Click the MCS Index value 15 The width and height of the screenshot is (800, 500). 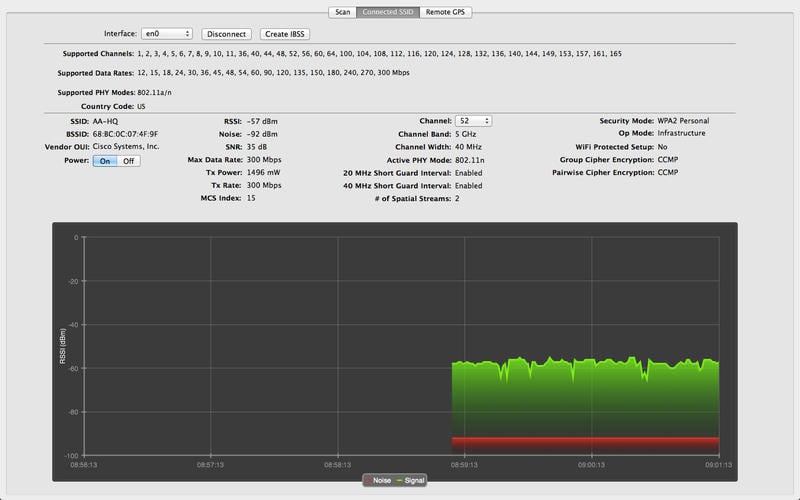(x=251, y=198)
